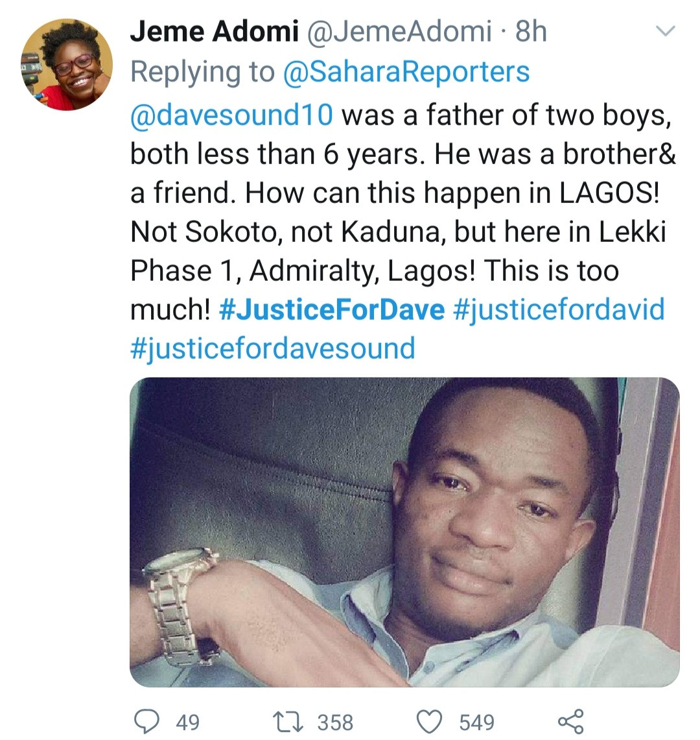This screenshot has width=700, height=740.
Task: Open the @SaharaReporters profile link
Action: click(x=406, y=71)
